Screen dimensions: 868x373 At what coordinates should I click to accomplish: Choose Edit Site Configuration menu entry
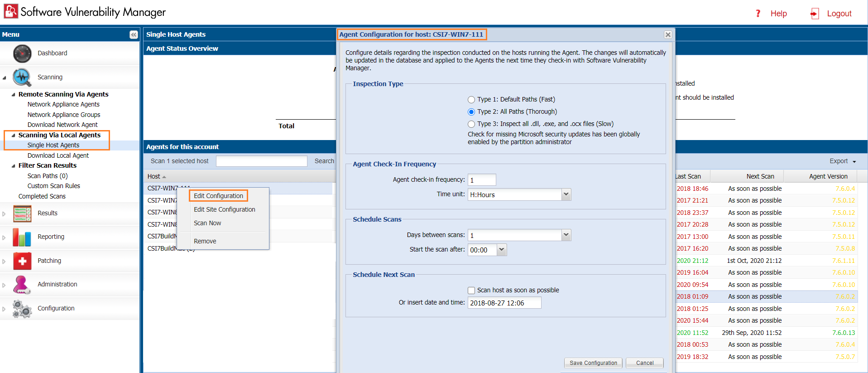coord(224,209)
